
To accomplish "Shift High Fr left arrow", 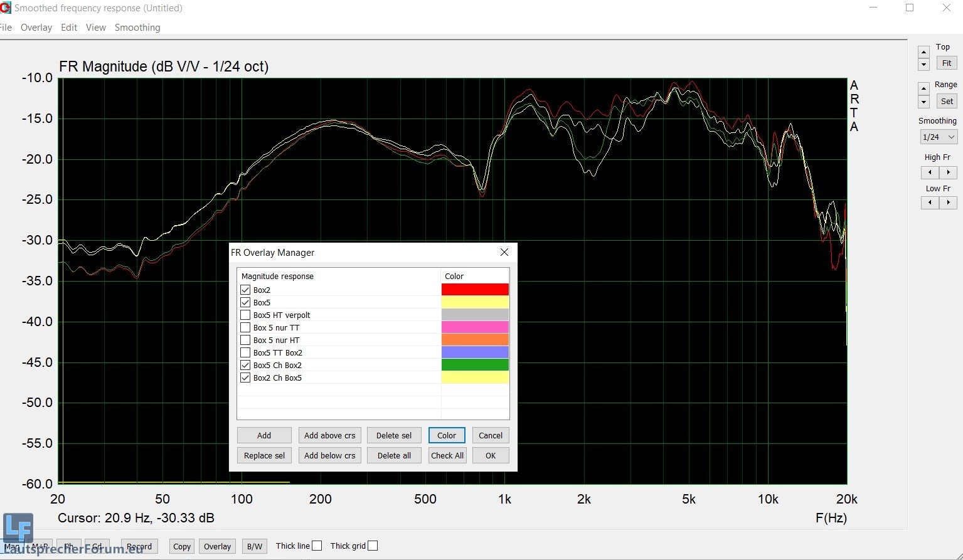I will coord(930,172).
